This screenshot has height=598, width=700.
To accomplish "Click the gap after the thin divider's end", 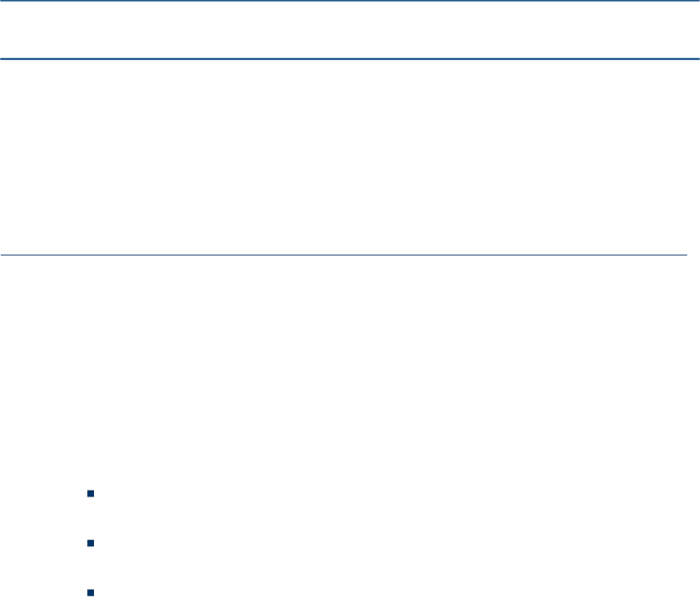I will click(694, 255).
